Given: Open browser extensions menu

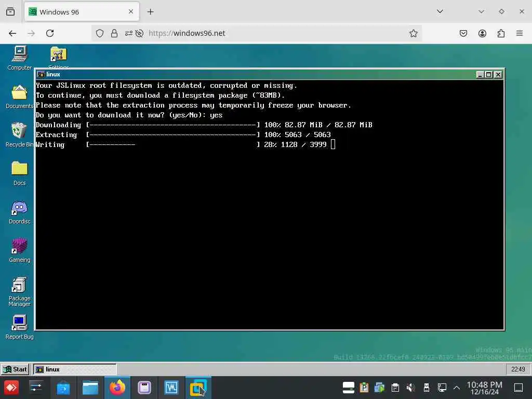Looking at the screenshot, I should [501, 33].
